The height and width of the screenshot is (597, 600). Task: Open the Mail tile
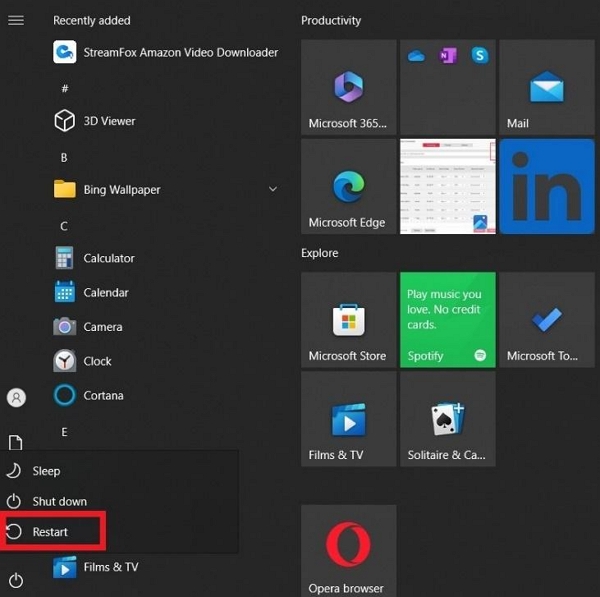pyautogui.click(x=547, y=87)
